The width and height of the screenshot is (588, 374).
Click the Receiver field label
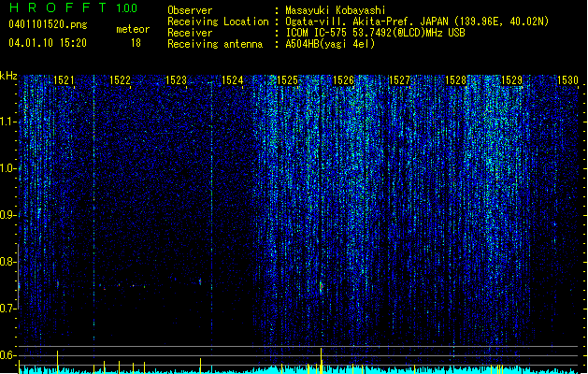coord(190,33)
